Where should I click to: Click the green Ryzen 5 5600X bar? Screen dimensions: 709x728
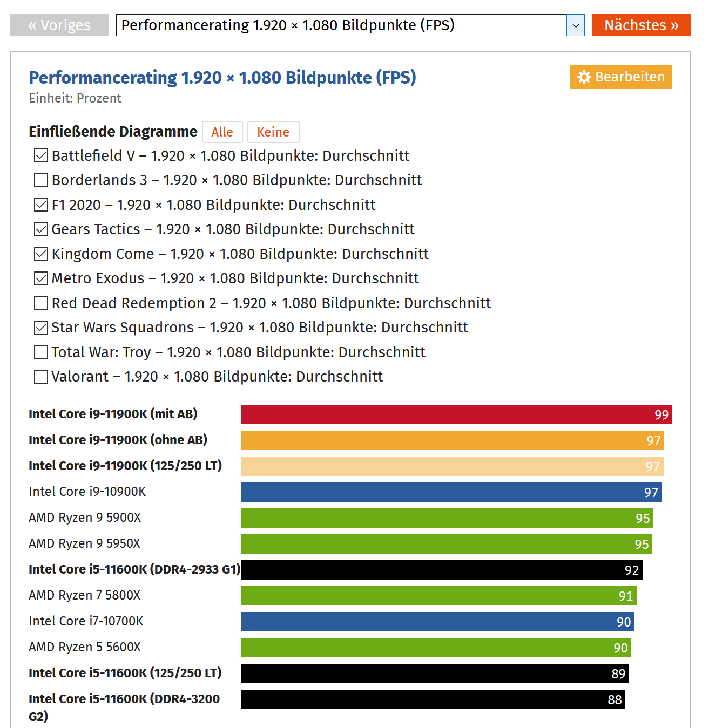point(436,648)
